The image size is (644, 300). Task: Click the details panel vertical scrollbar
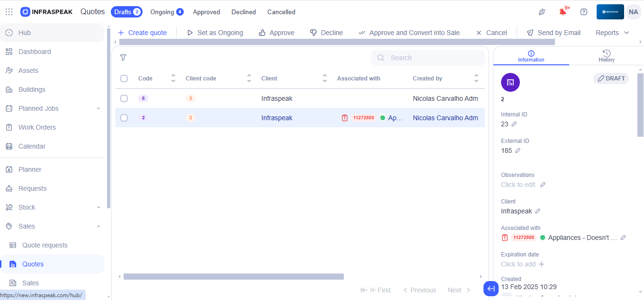click(x=640, y=105)
